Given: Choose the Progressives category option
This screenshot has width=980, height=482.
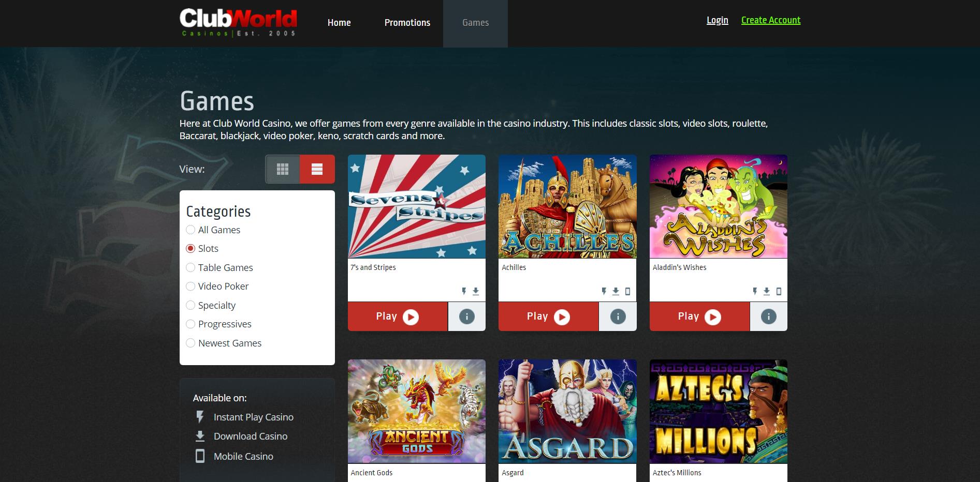Looking at the screenshot, I should click(x=191, y=324).
